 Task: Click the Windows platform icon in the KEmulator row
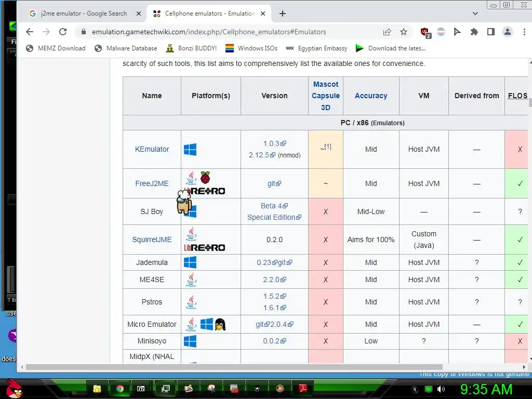point(190,149)
